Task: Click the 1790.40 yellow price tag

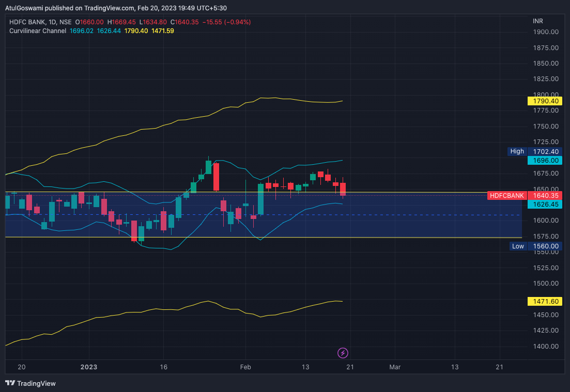Action: coord(545,101)
